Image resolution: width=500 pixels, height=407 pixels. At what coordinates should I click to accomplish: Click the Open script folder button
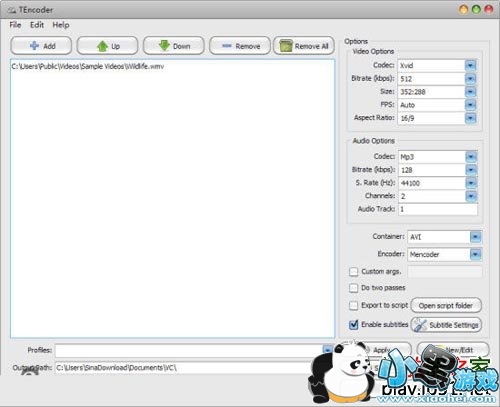click(x=446, y=305)
